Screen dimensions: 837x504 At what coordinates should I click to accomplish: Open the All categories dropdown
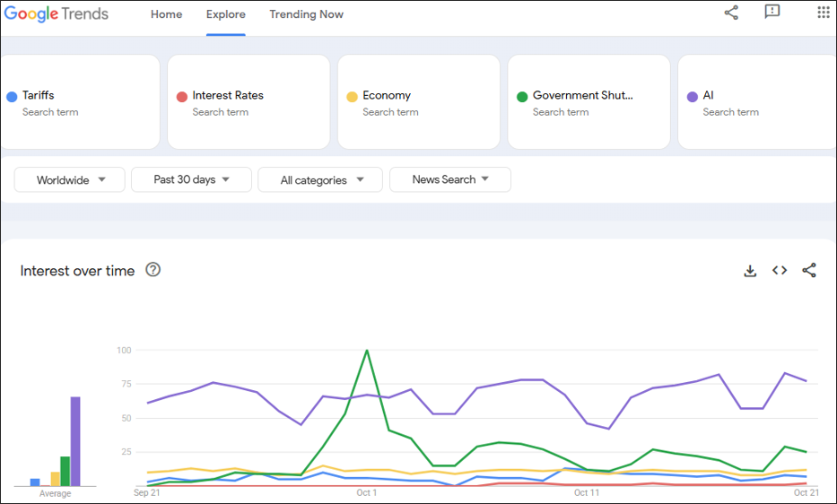(320, 180)
